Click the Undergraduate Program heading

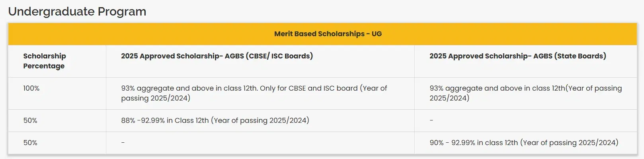coord(77,12)
